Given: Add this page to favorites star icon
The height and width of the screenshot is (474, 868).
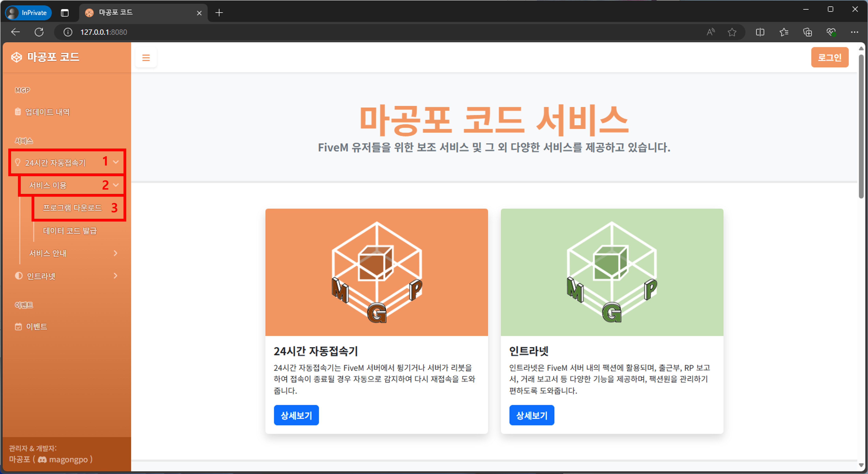Looking at the screenshot, I should tap(732, 32).
